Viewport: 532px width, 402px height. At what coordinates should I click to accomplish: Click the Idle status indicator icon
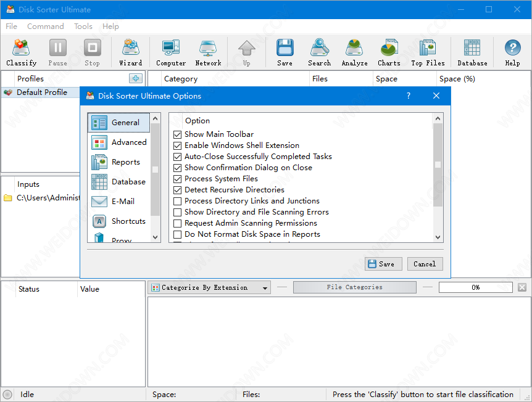pos(7,395)
